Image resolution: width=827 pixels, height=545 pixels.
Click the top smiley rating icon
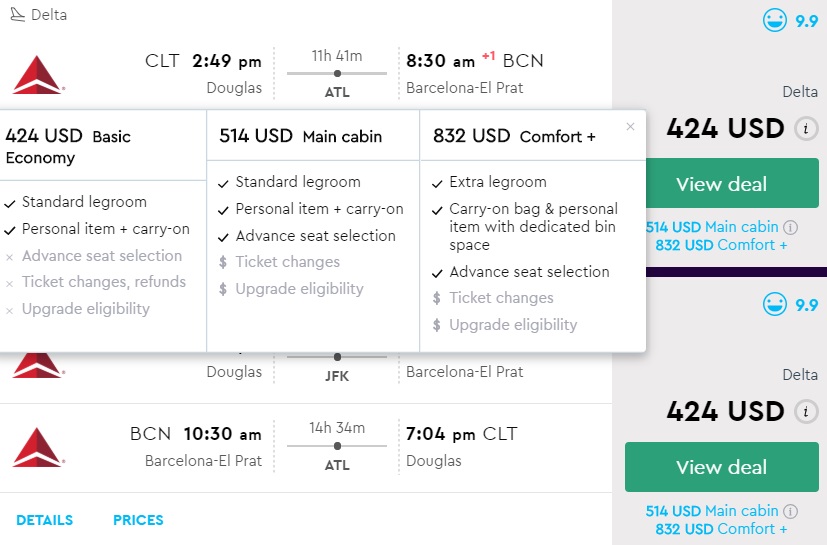(x=775, y=21)
